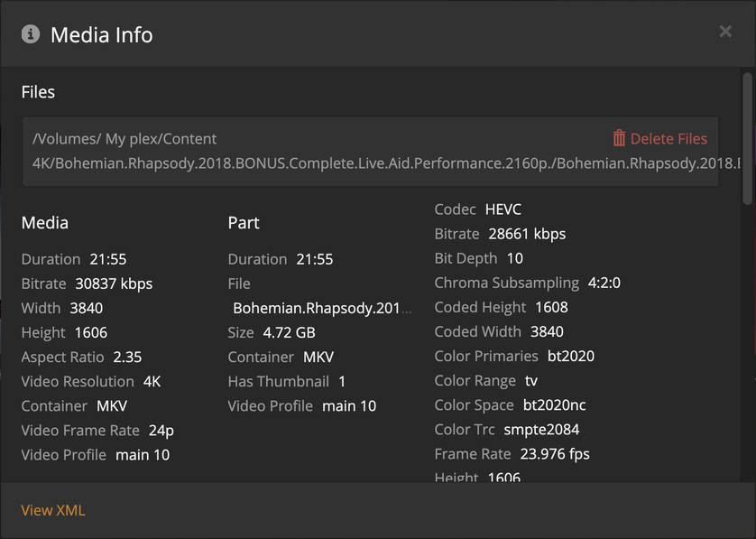Click the red trash can icon

pyautogui.click(x=619, y=138)
